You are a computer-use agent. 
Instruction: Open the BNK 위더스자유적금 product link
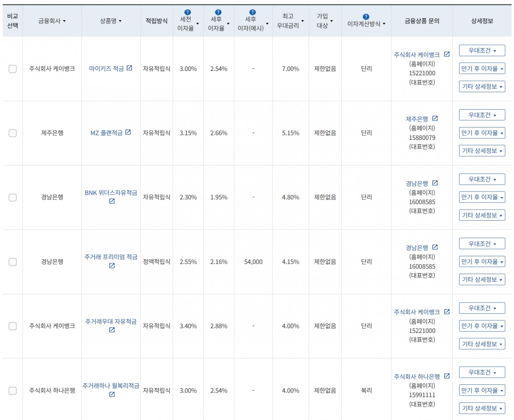point(111,193)
